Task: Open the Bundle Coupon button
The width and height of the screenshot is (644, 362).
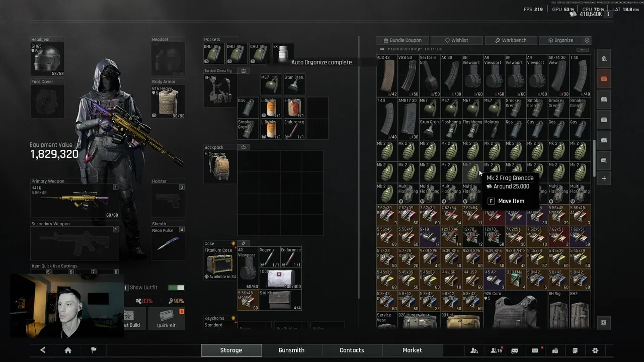Action: coord(403,40)
